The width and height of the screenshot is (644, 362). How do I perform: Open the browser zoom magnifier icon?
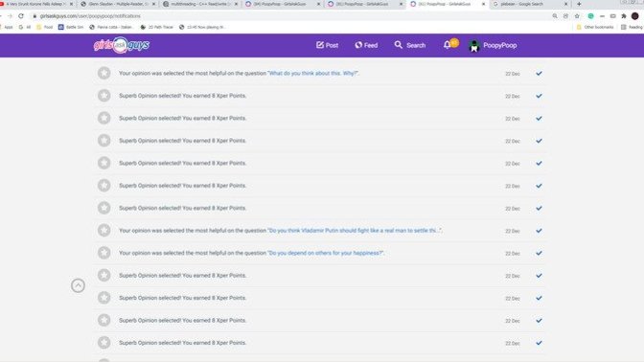click(555, 16)
